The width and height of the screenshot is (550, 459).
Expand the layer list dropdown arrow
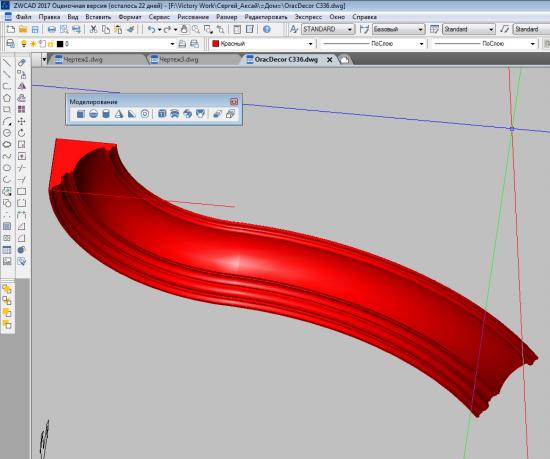[172, 44]
